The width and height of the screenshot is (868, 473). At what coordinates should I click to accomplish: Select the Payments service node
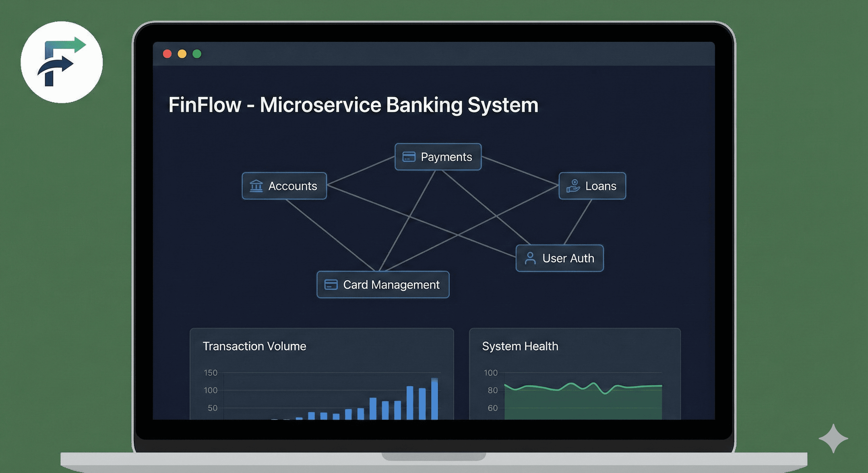click(x=438, y=157)
